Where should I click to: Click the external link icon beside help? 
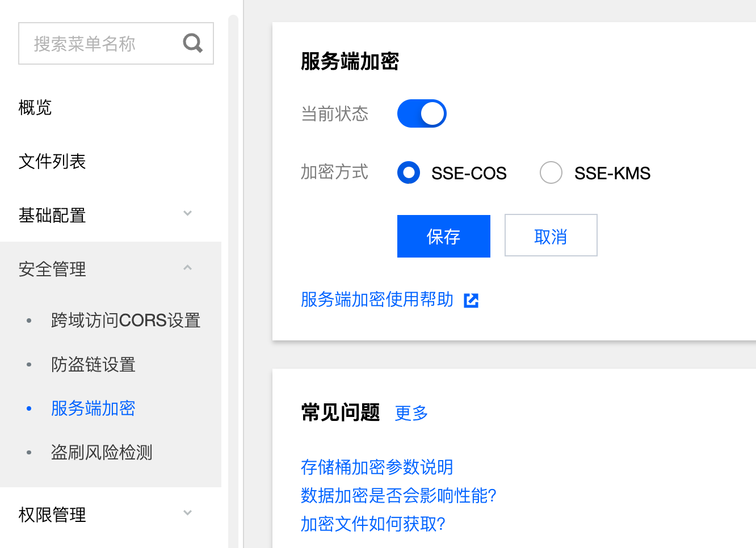pos(471,300)
